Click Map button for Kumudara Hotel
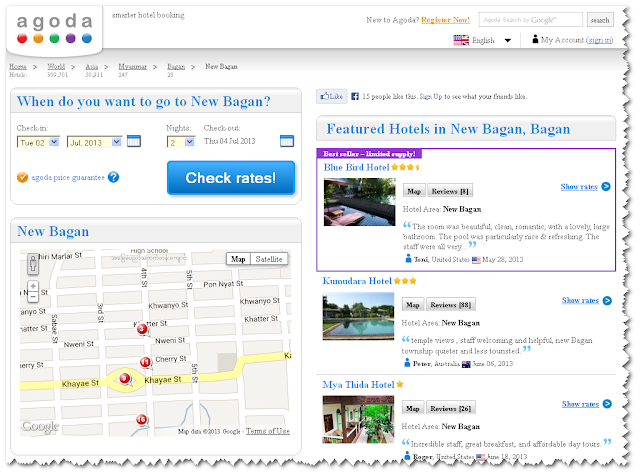The image size is (640, 476). point(413,305)
